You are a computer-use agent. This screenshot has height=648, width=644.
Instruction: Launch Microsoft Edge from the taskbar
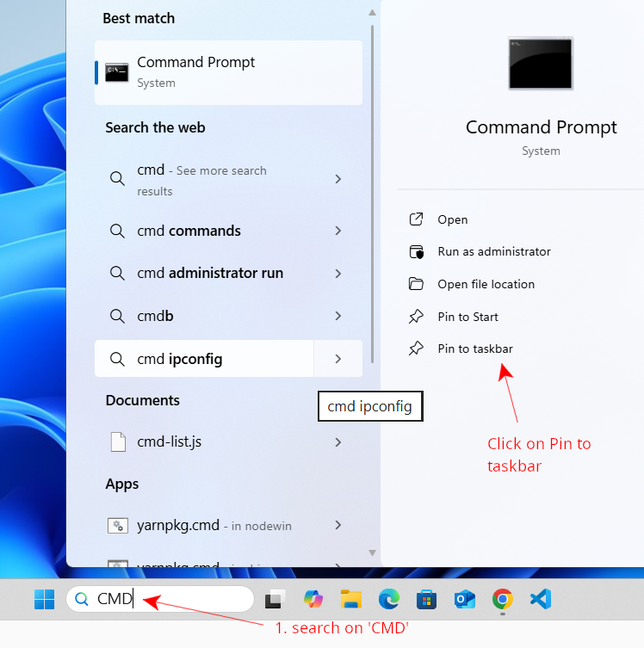click(x=389, y=599)
